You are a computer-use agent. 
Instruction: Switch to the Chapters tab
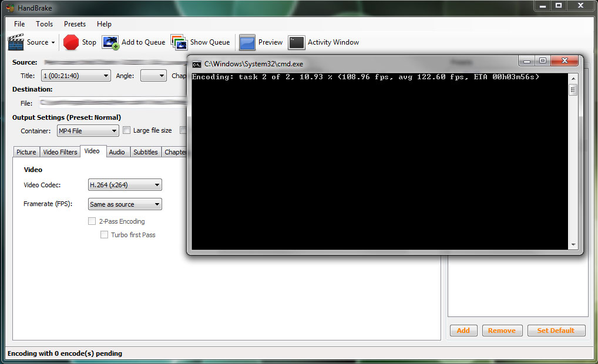pos(174,151)
